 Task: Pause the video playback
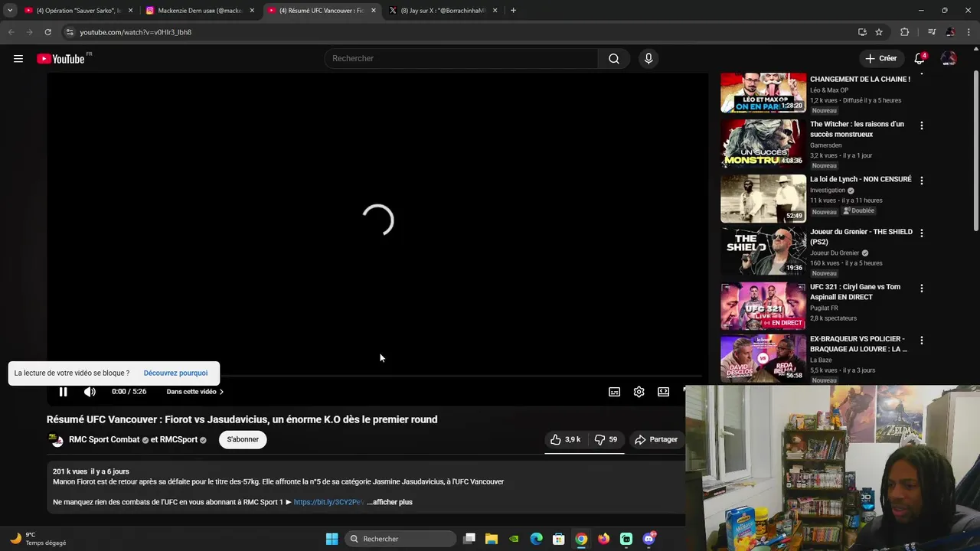63,392
